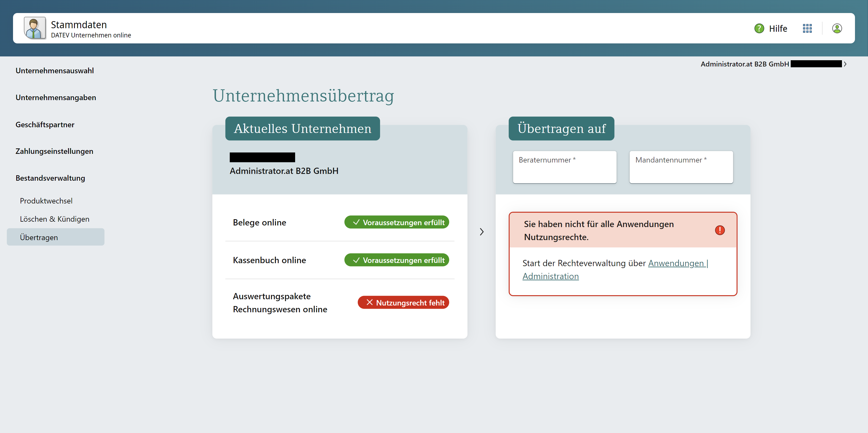This screenshot has height=433, width=868.
Task: Click the arrow chevron between the panels
Action: [x=481, y=232]
